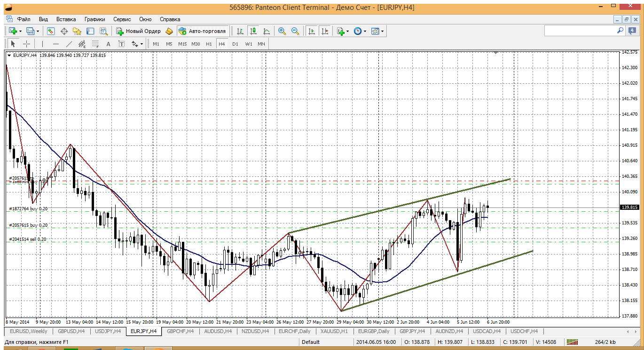
Task: Click the search magnifier icon
Action: coord(620,31)
